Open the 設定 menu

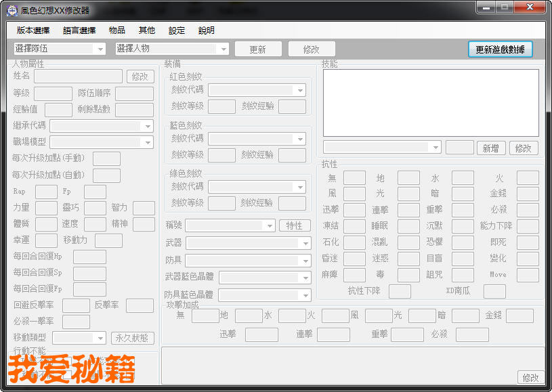[x=177, y=30]
